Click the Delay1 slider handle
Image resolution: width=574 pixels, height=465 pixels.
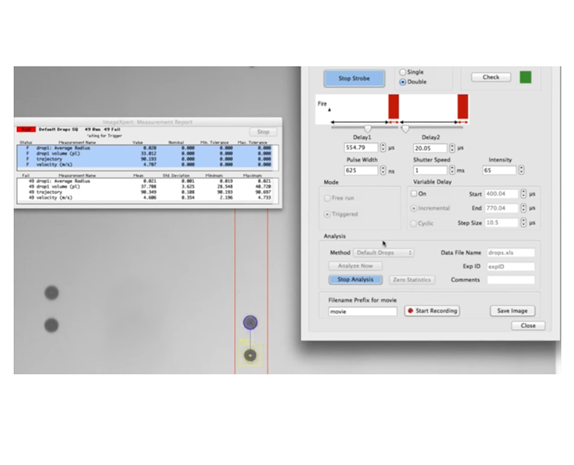click(x=368, y=129)
